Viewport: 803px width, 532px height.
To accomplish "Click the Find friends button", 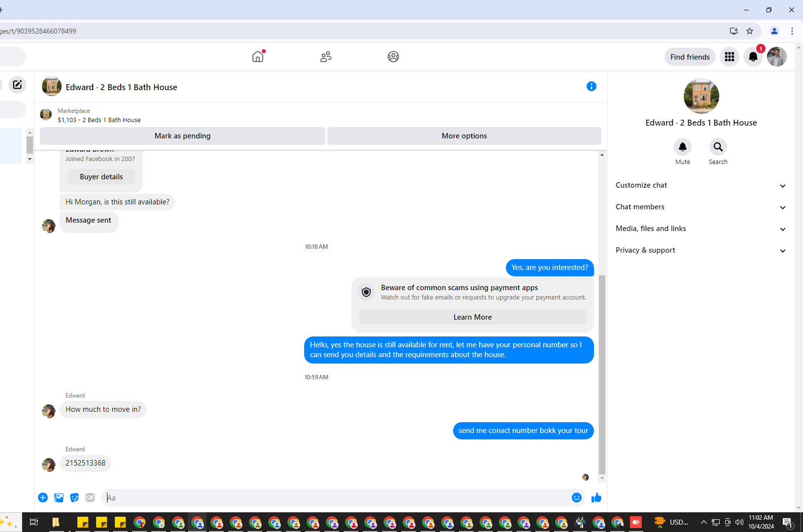I will coord(690,57).
